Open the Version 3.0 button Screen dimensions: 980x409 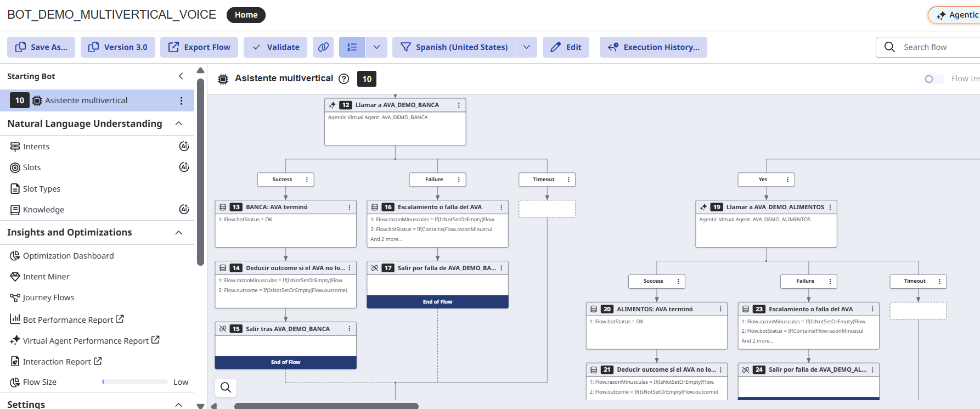pyautogui.click(x=118, y=47)
